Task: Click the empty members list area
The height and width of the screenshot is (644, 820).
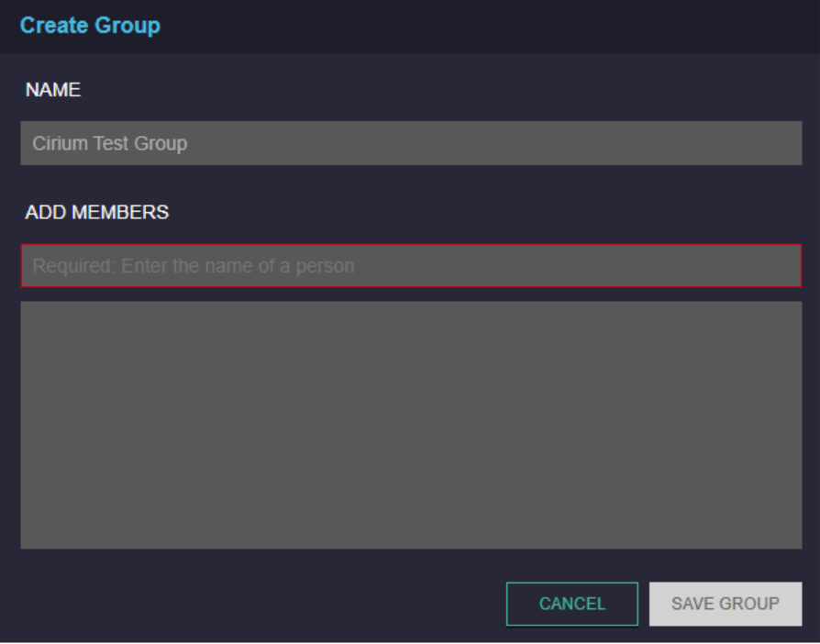Action: tap(411, 425)
